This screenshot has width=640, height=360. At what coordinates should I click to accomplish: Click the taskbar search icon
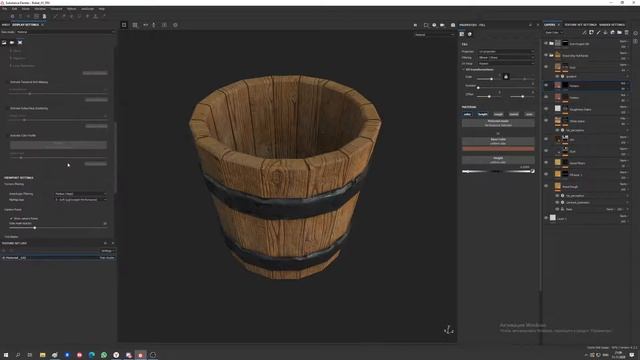[x=18, y=355]
